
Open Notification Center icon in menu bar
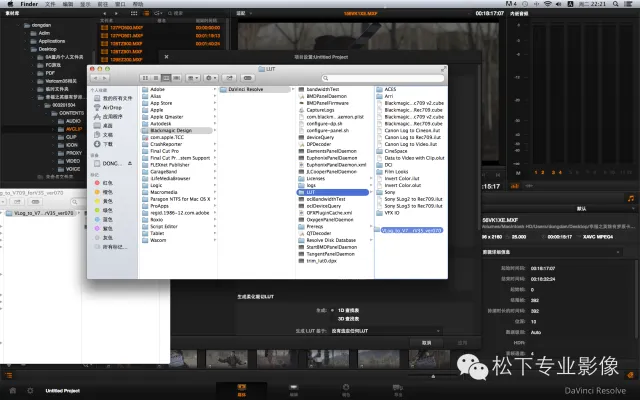[628, 4]
